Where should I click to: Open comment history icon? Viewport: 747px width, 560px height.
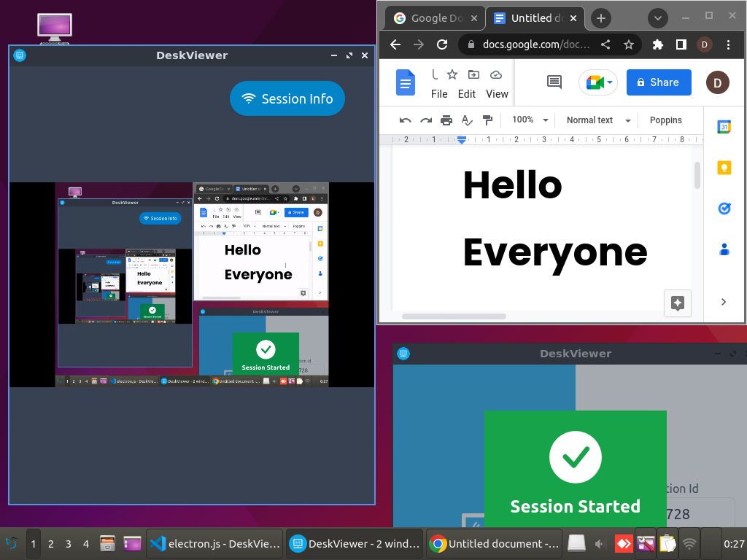tap(554, 82)
